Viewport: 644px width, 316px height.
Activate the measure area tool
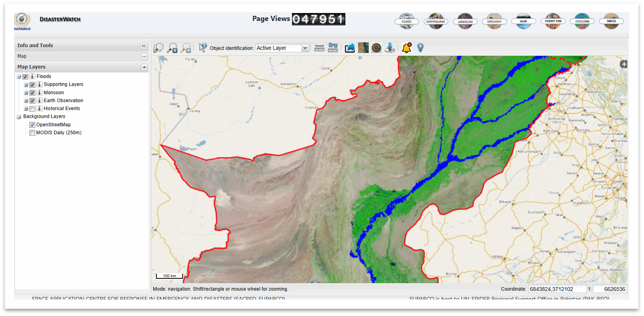(x=333, y=48)
